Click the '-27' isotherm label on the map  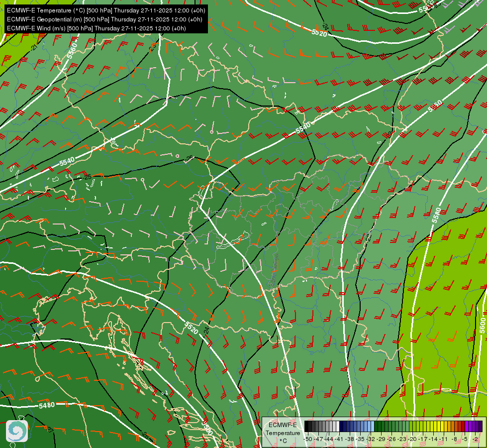50,430
